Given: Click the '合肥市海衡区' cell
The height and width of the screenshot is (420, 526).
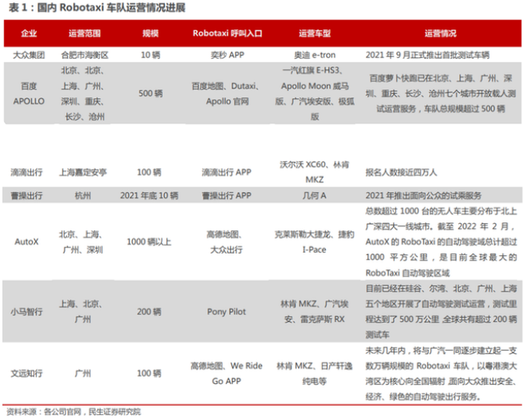Looking at the screenshot, I should pos(84,55).
